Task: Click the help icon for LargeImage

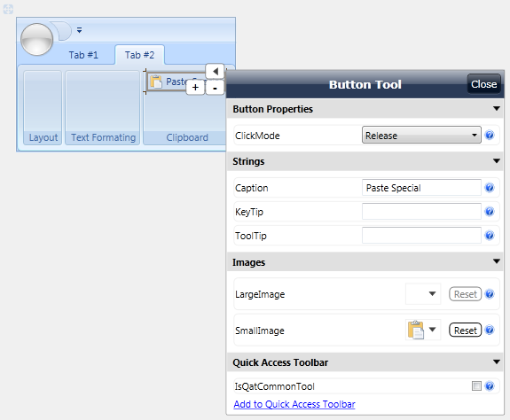Action: (490, 294)
